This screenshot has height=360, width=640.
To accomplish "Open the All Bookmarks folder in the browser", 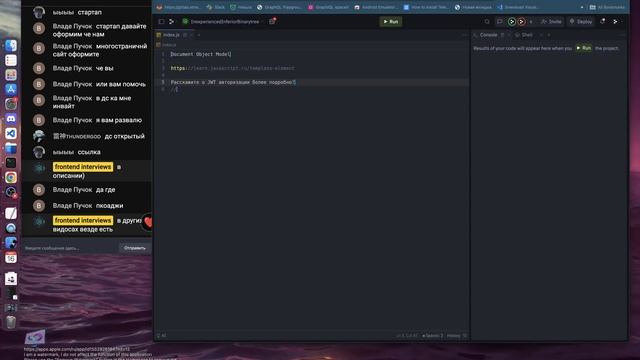I will (x=607, y=7).
